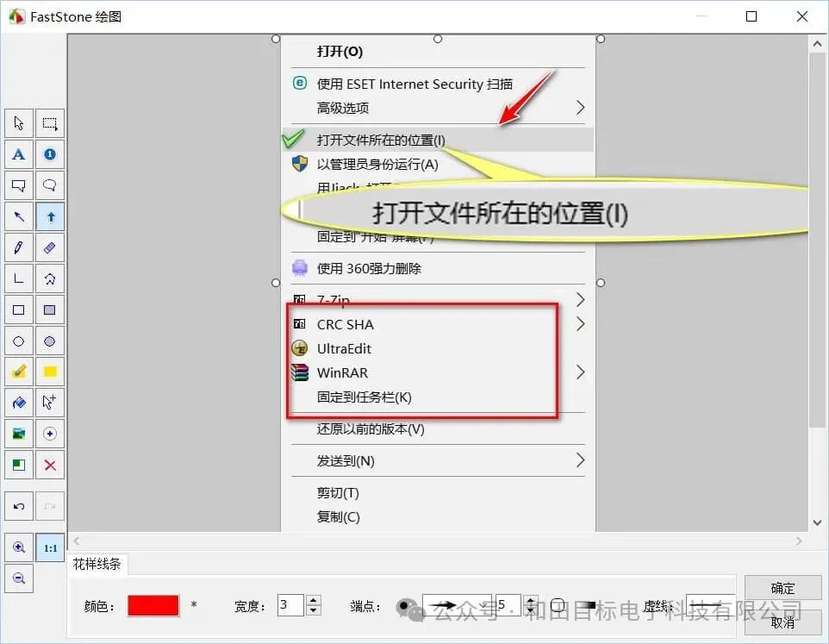The height and width of the screenshot is (644, 829).
Task: Click 发送到(N) in the canvas image
Action: tap(346, 461)
